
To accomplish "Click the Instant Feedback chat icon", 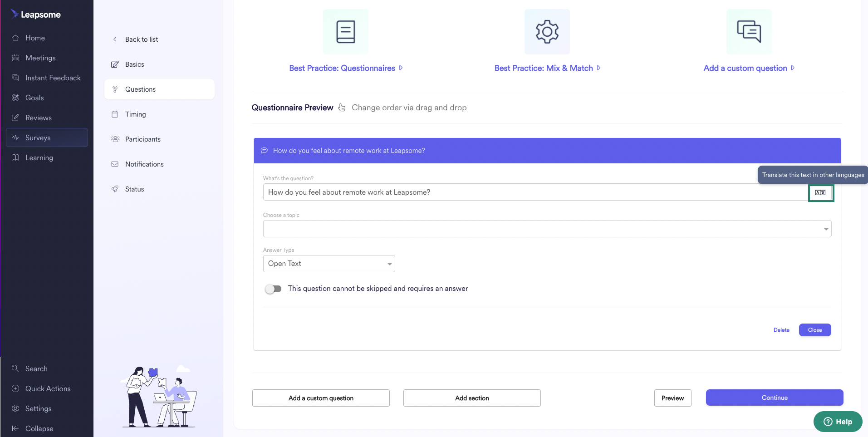I will (15, 78).
